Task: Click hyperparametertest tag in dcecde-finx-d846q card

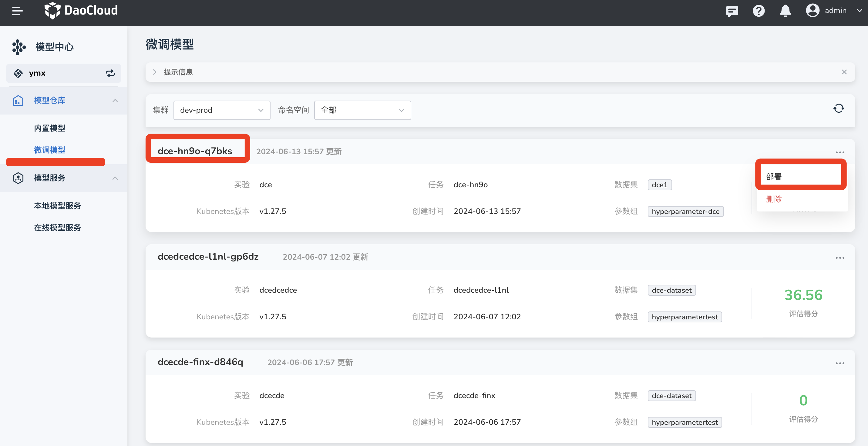Action: (685, 422)
